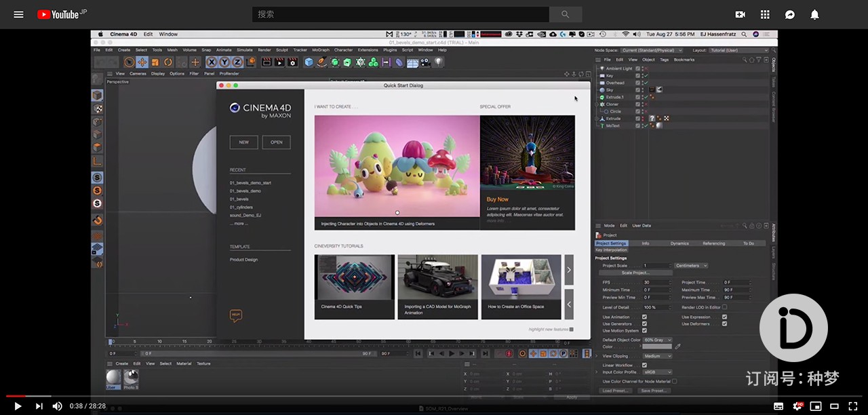Open the MoGraph menu

(320, 50)
